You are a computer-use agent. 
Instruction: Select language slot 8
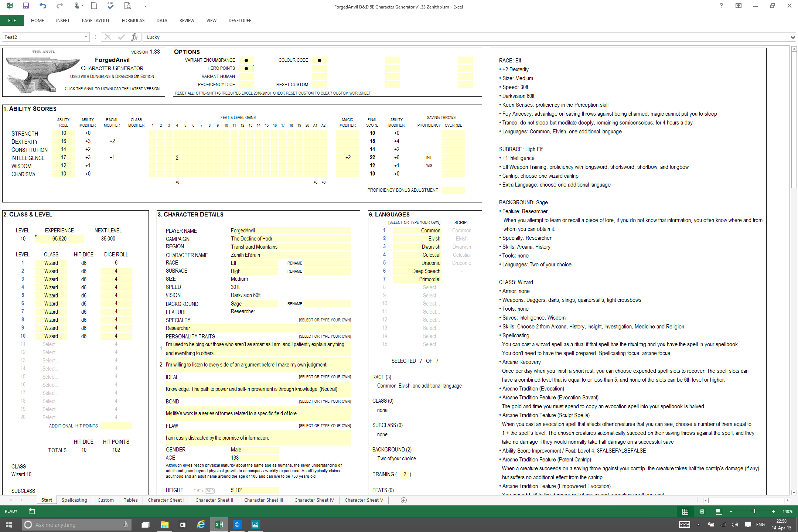[x=417, y=287]
